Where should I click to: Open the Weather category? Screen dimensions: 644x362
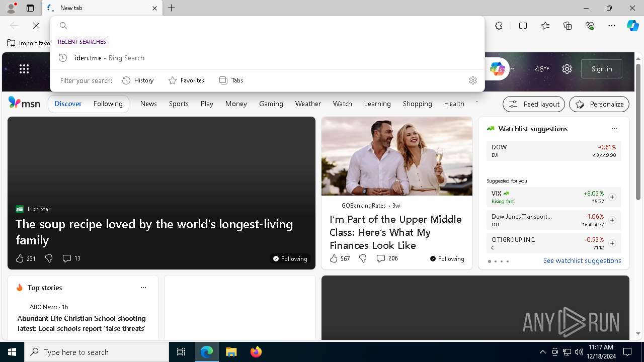[308, 104]
